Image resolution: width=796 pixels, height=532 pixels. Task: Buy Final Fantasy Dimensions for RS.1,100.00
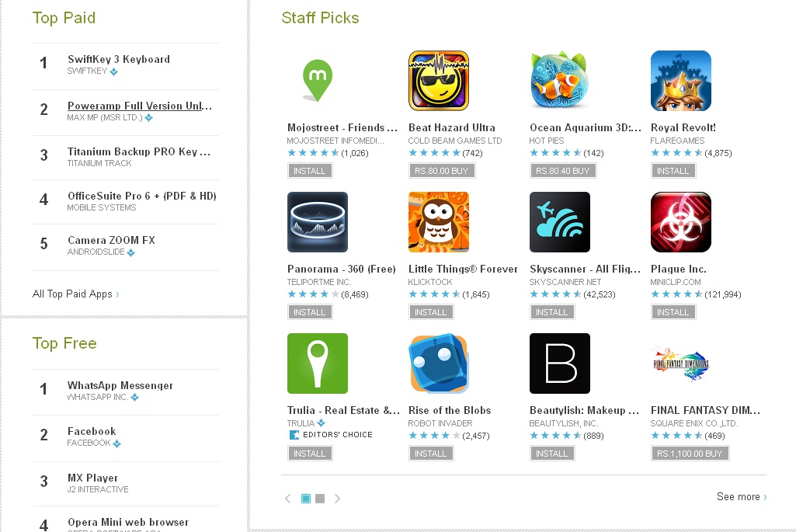point(690,454)
